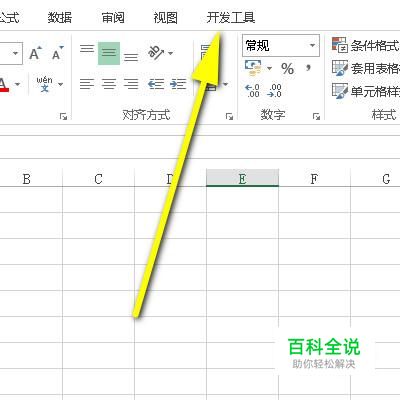Align text right
Viewport: 400px width, 400px height.
[x=131, y=84]
